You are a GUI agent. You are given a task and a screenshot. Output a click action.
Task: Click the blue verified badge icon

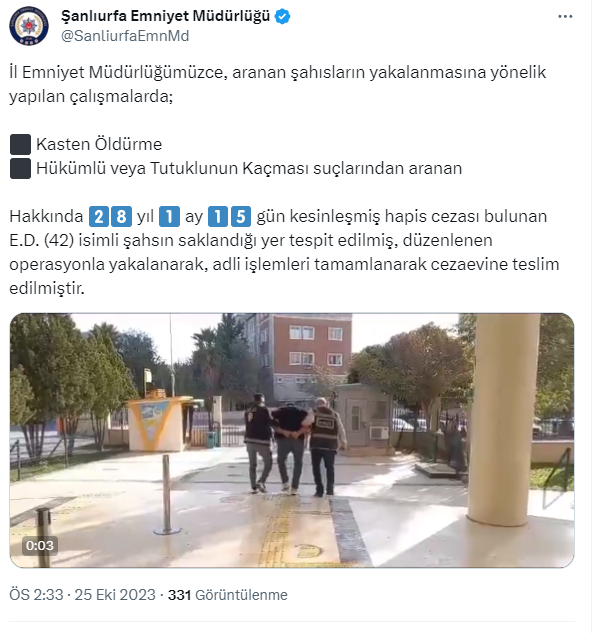click(x=285, y=17)
